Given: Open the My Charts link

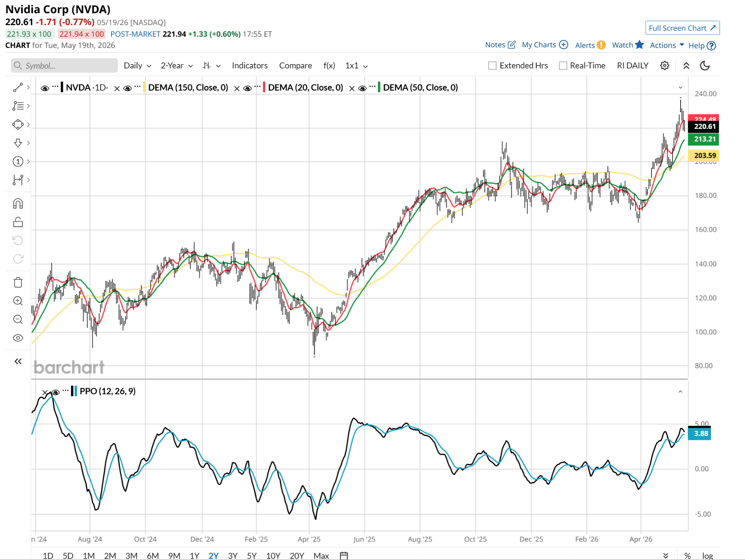Looking at the screenshot, I should (545, 45).
